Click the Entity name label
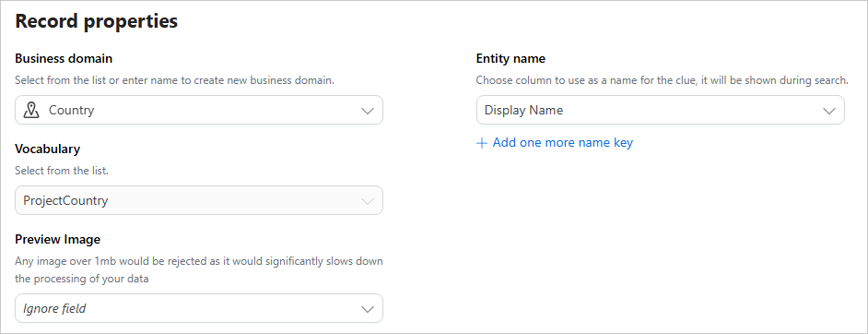 pos(511,58)
